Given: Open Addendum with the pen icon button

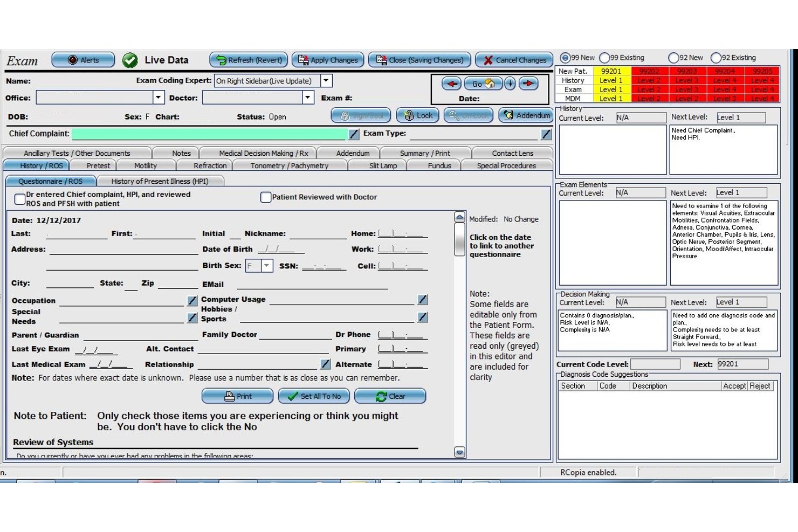Looking at the screenshot, I should pyautogui.click(x=526, y=115).
